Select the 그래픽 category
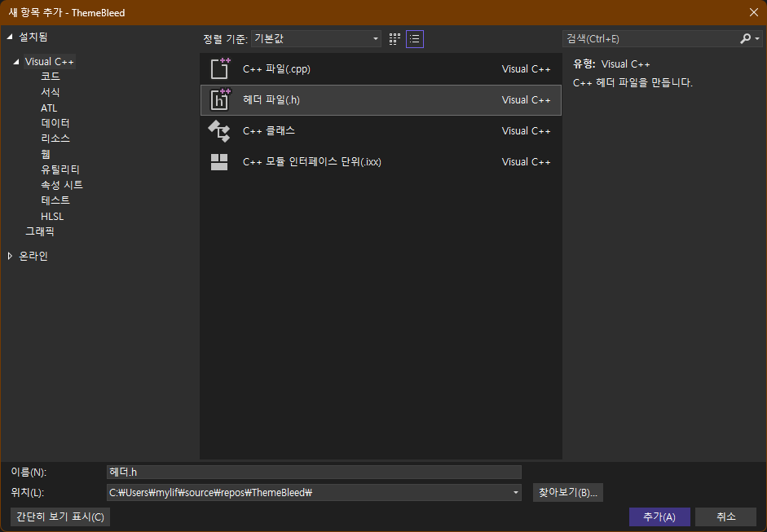Viewport: 767px width, 532px height. coord(40,231)
